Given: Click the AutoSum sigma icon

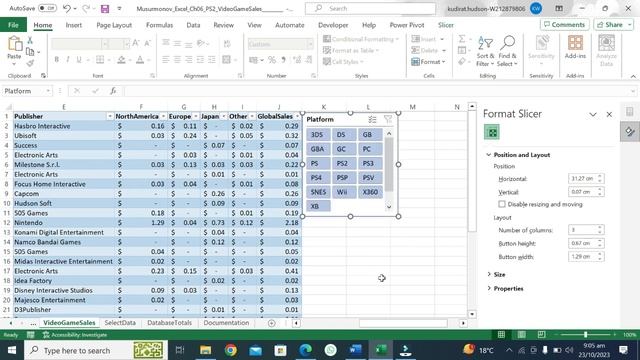Looking at the screenshot, I should pos(462,39).
